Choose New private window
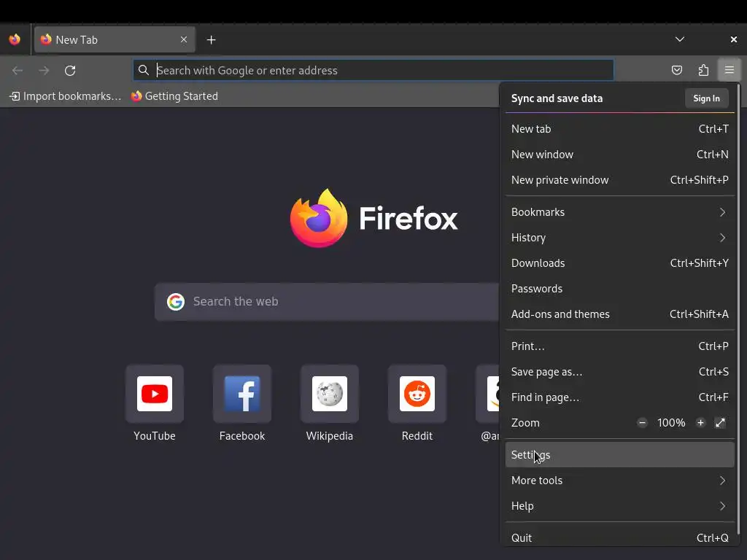Viewport: 747px width, 560px height. tap(620, 180)
